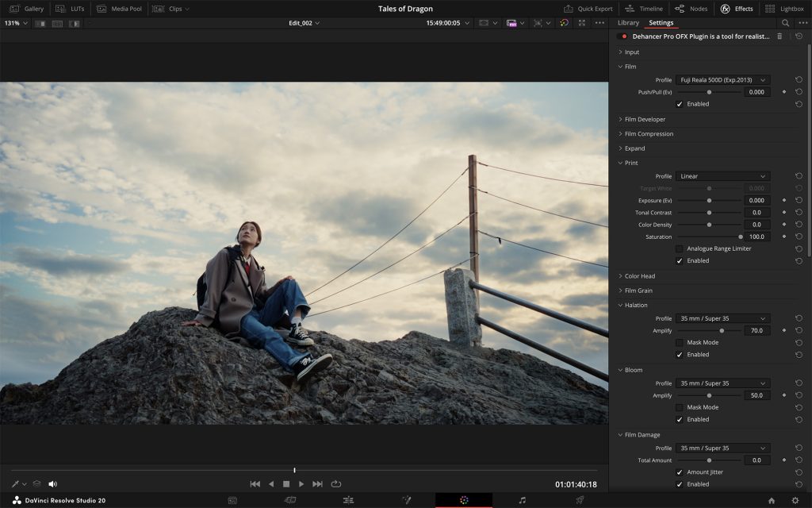The image size is (812, 508).
Task: Enable the Analogue Range Limiter checkbox
Action: coord(680,248)
